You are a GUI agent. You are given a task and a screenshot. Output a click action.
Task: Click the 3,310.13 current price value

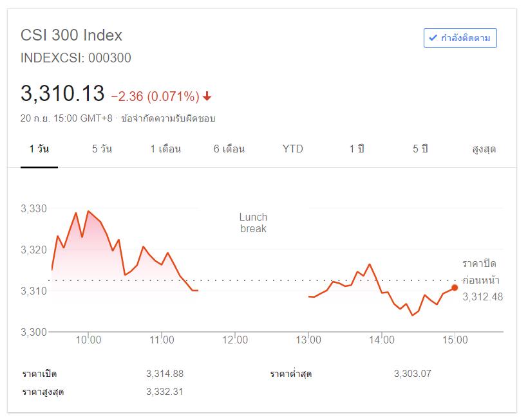click(x=62, y=94)
